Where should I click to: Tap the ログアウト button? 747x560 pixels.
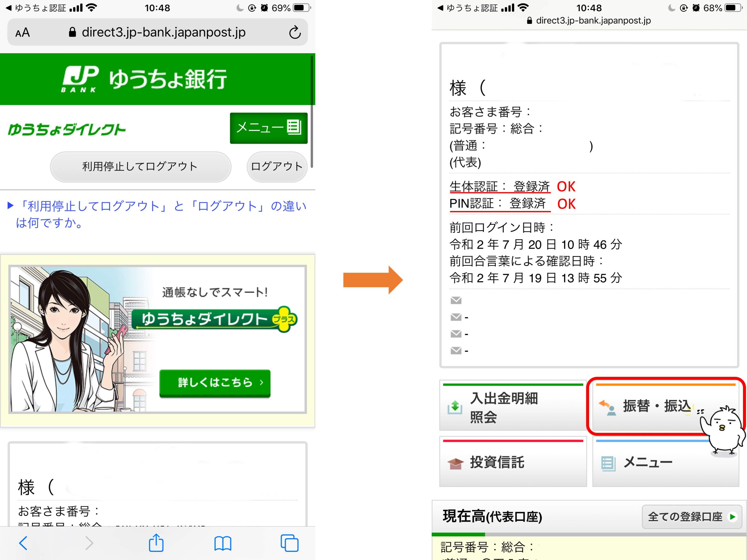tap(277, 166)
